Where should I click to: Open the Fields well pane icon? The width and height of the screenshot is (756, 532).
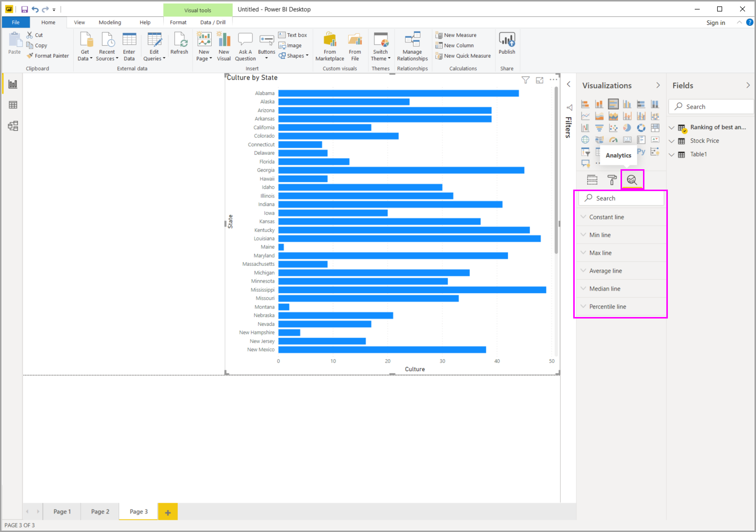tap(592, 180)
